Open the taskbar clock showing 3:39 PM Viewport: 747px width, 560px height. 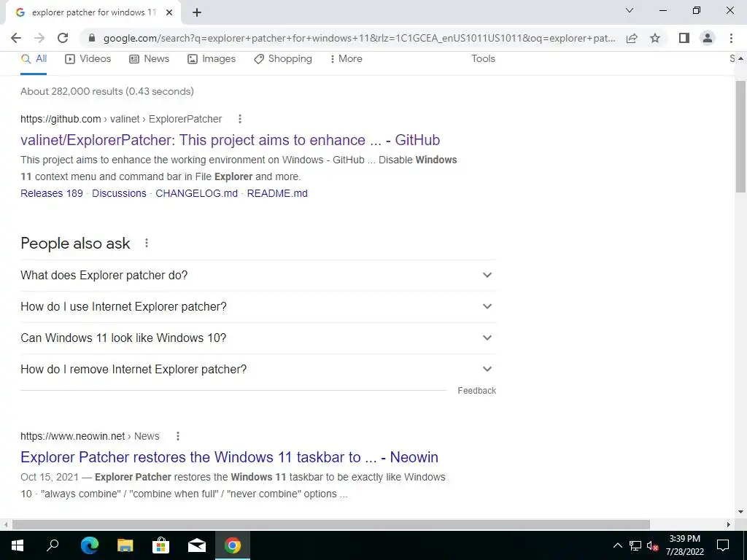684,545
